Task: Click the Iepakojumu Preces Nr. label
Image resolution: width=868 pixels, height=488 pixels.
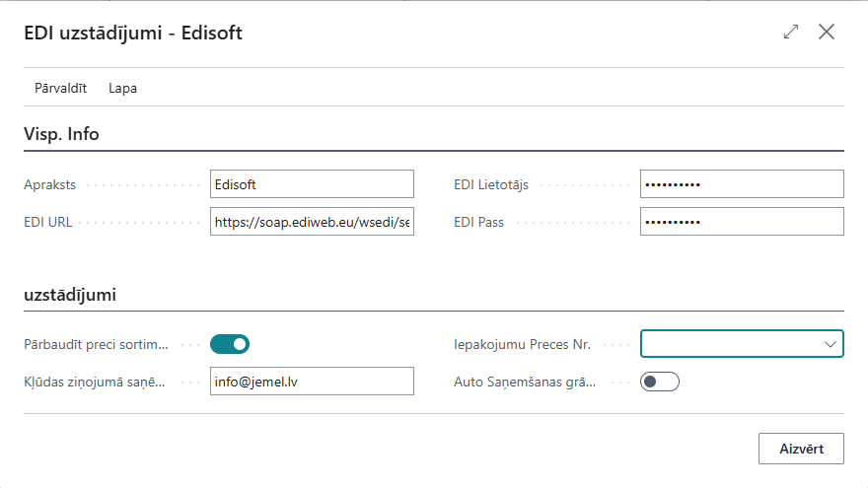Action: click(x=523, y=345)
